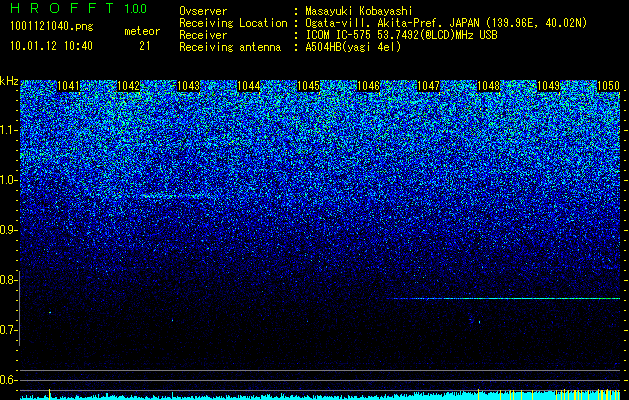629x400 pixels.
Task: Click the 1044 time marker
Action: [248, 86]
